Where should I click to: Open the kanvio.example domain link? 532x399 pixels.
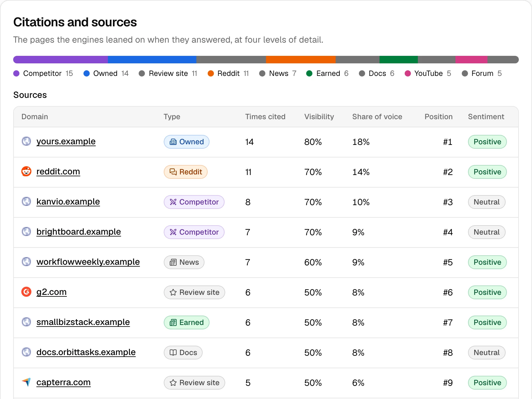(x=68, y=202)
